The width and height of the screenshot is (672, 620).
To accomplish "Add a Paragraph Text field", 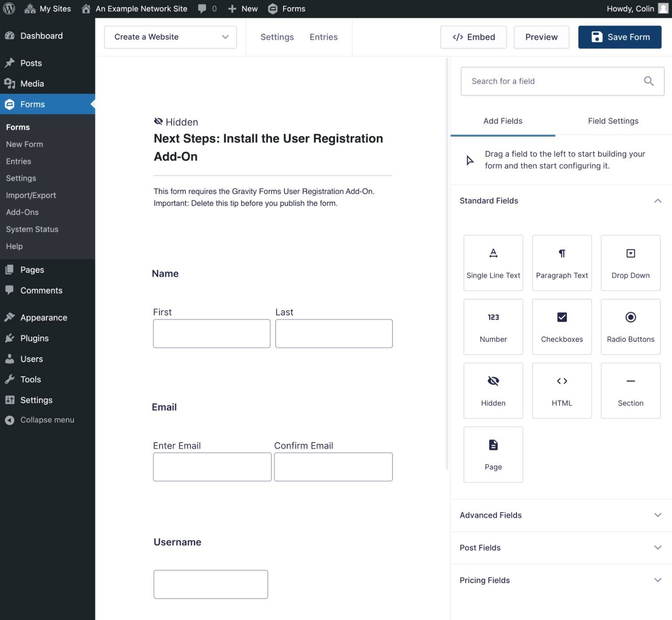I will click(562, 263).
